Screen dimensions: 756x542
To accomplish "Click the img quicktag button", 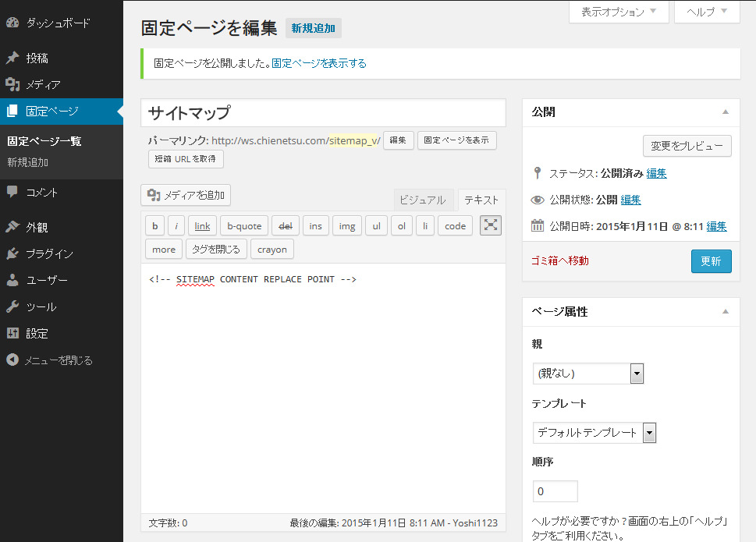I will [347, 225].
